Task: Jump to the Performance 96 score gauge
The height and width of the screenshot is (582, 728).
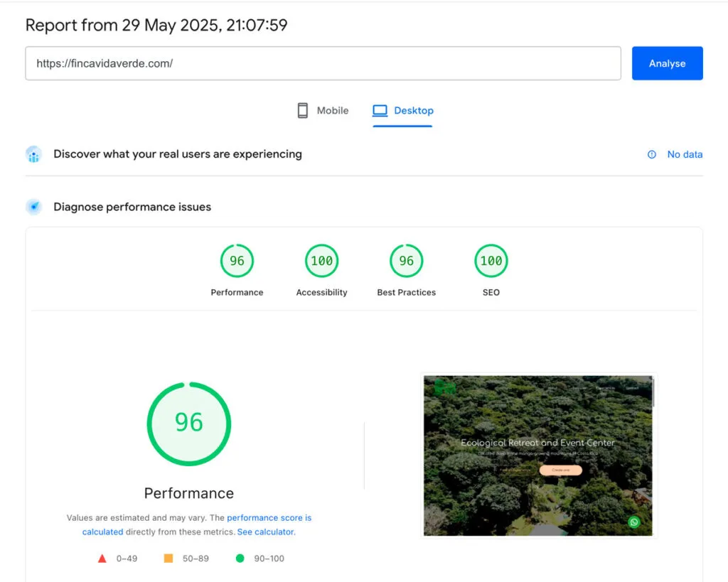Action: pos(237,261)
